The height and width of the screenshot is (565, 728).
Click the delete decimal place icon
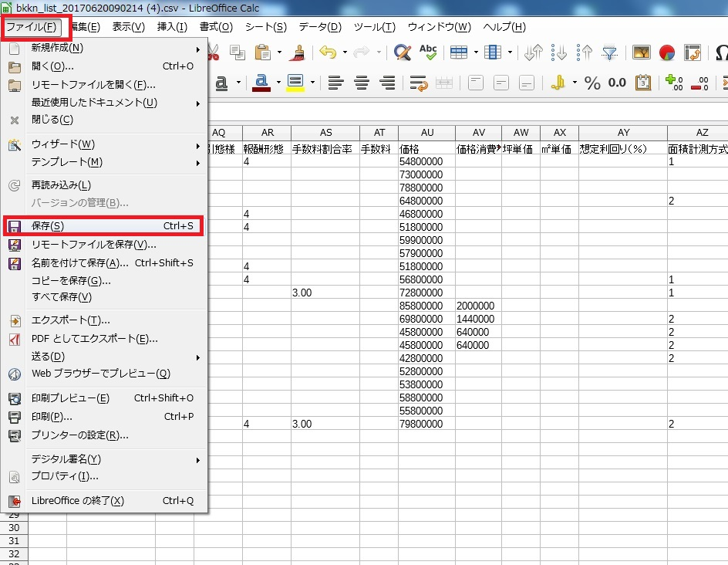699,83
